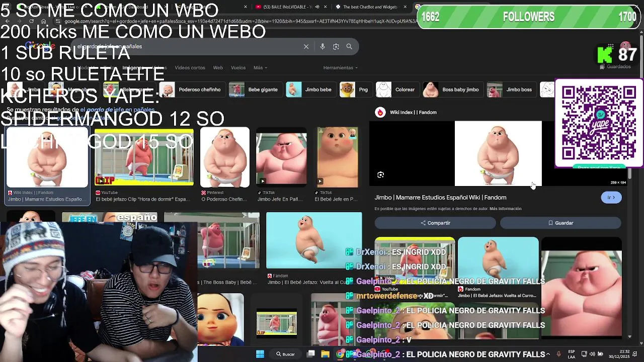Open the Windows taskbar Buscar search box
Viewport: 644px width, 362px height.
286,354
